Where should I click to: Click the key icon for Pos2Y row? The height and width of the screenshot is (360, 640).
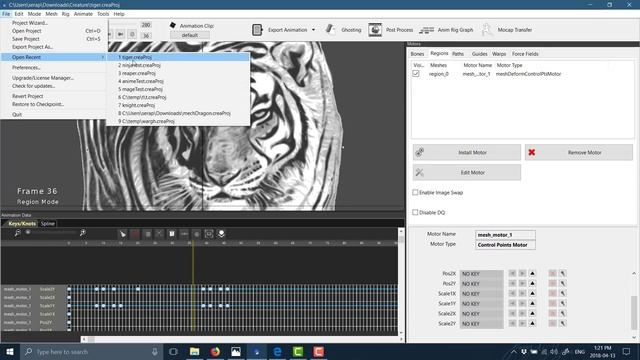pyautogui.click(x=563, y=283)
